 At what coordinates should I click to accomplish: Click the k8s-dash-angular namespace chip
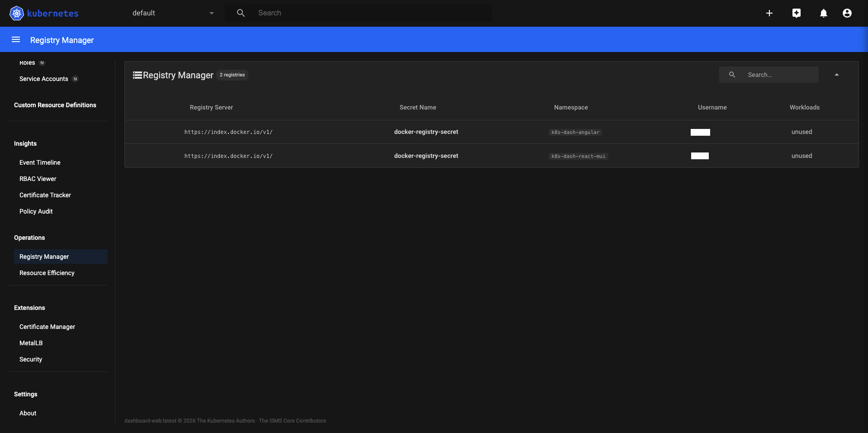click(575, 132)
